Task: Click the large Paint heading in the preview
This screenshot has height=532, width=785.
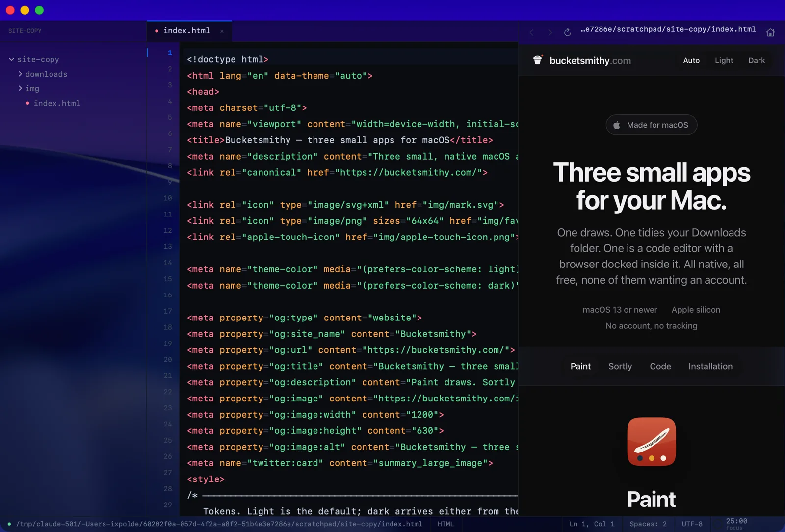Action: [x=652, y=499]
